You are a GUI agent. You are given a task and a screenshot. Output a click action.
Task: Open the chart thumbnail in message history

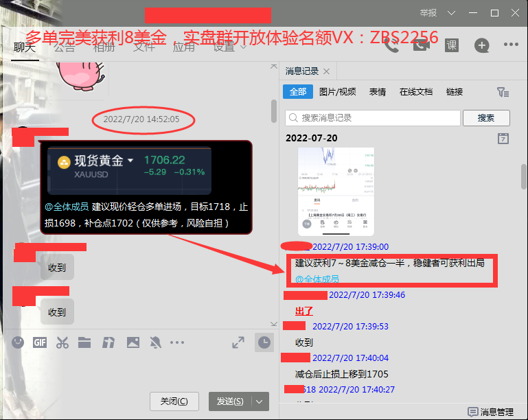tap(336, 191)
